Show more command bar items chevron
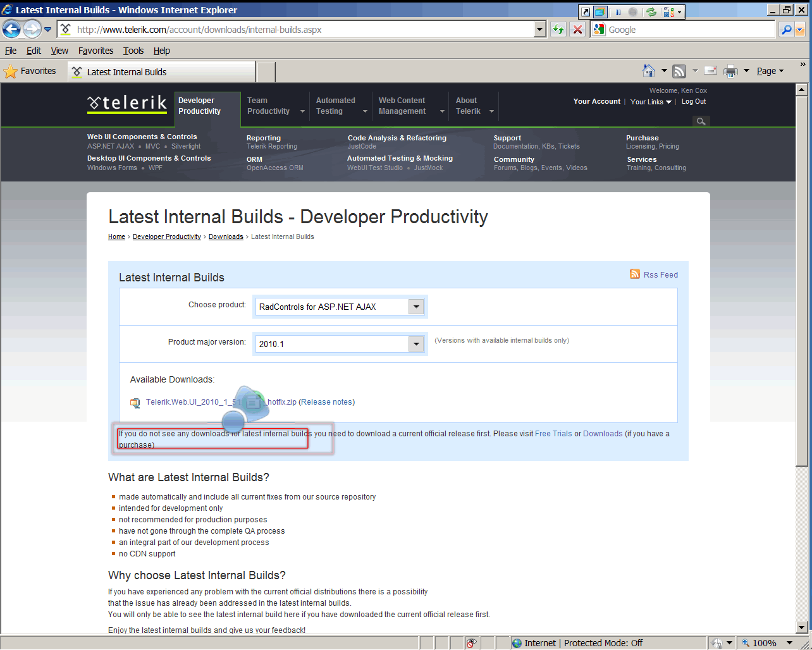The image size is (812, 650). pos(803,64)
